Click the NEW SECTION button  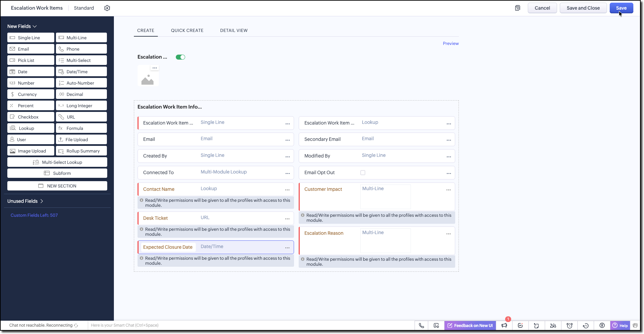click(x=57, y=186)
